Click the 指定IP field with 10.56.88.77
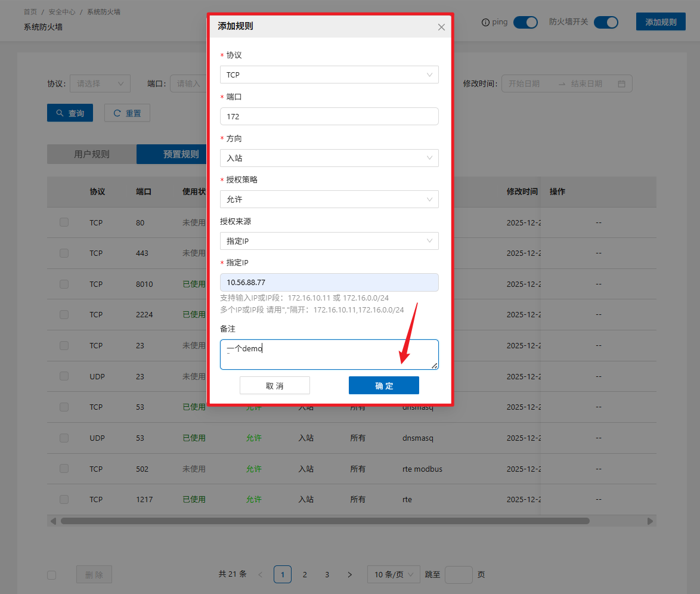This screenshot has width=700, height=594. (x=329, y=282)
